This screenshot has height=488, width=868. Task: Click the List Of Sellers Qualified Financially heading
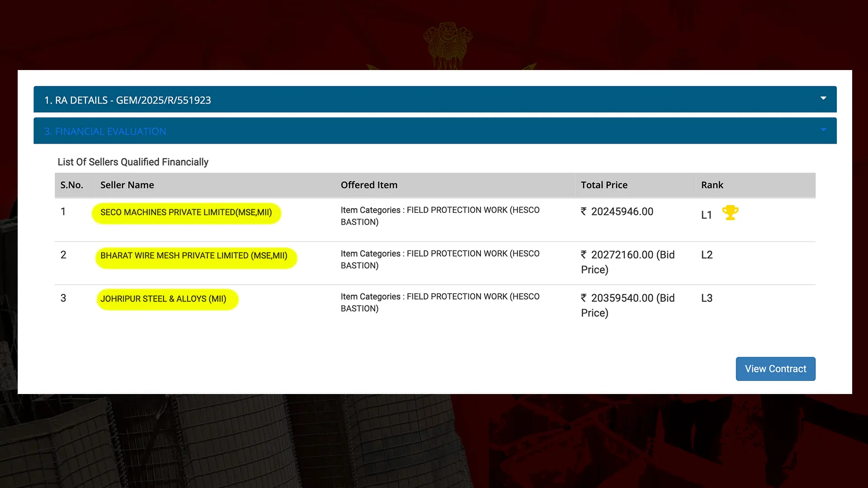133,162
